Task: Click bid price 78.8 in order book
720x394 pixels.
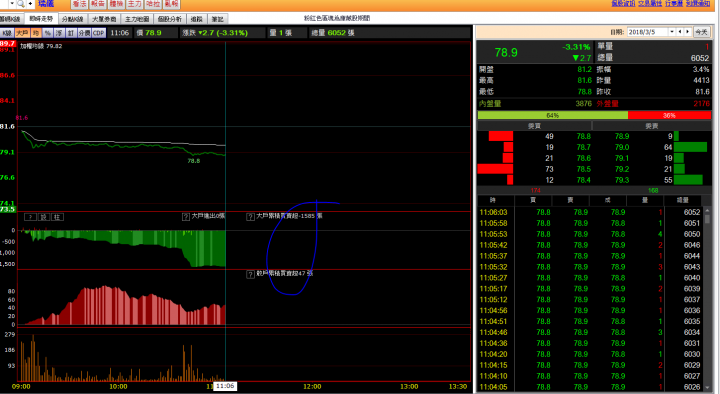Action: click(584, 136)
